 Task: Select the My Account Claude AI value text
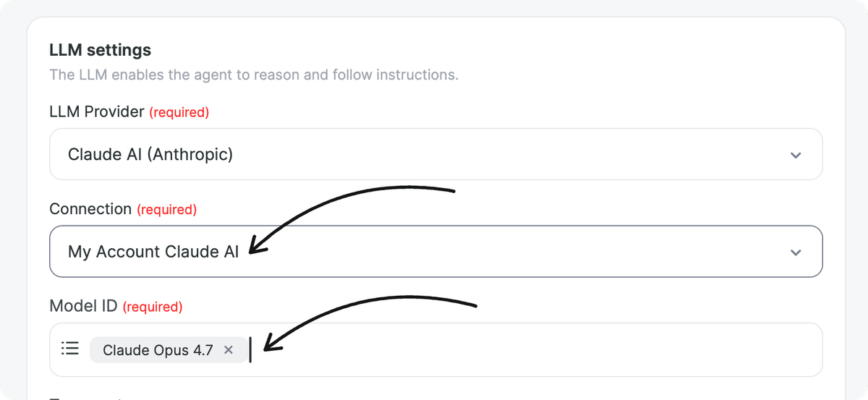click(x=153, y=252)
